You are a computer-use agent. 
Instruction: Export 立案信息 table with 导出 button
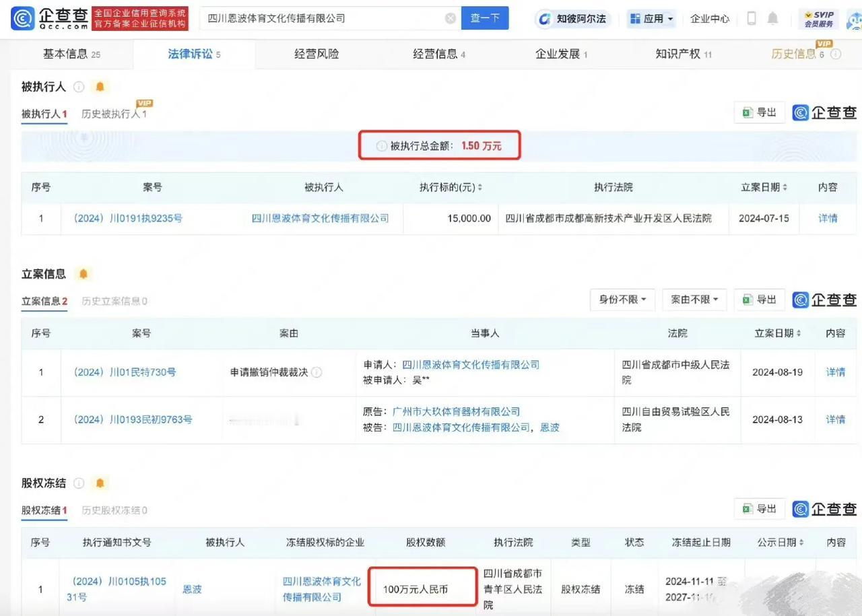(x=759, y=300)
